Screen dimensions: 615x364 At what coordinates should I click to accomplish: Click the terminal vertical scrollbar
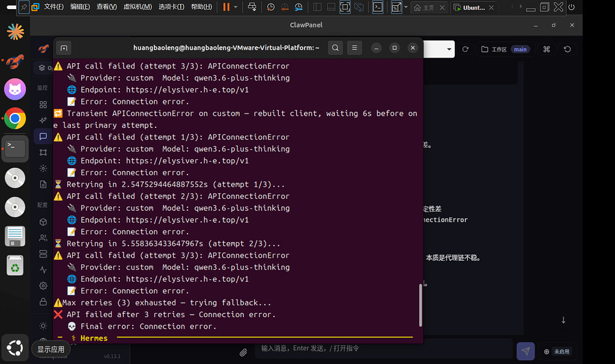click(x=420, y=305)
